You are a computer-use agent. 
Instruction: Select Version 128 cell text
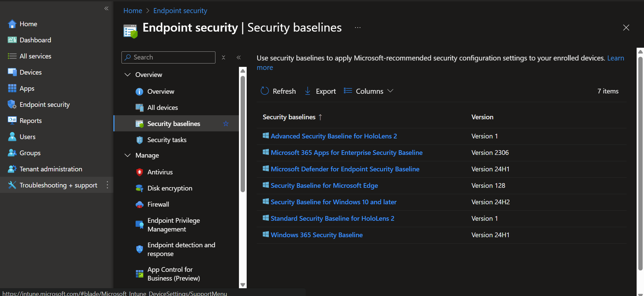[488, 185]
